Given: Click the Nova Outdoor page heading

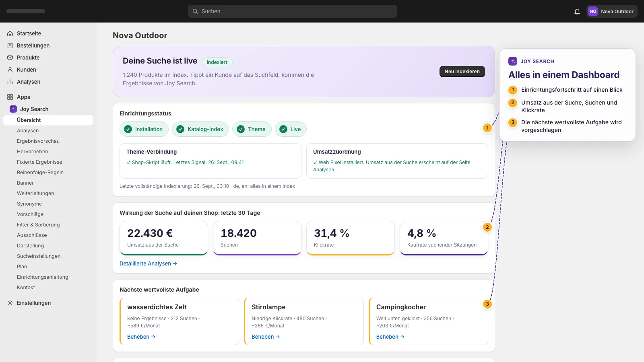Looking at the screenshot, I should pos(140,35).
